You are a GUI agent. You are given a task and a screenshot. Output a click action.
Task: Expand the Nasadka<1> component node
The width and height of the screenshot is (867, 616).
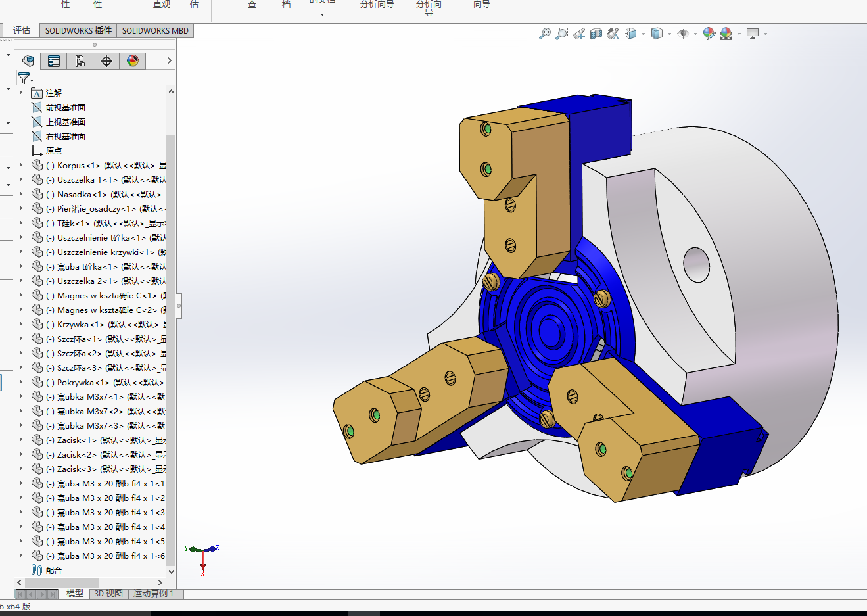click(21, 194)
